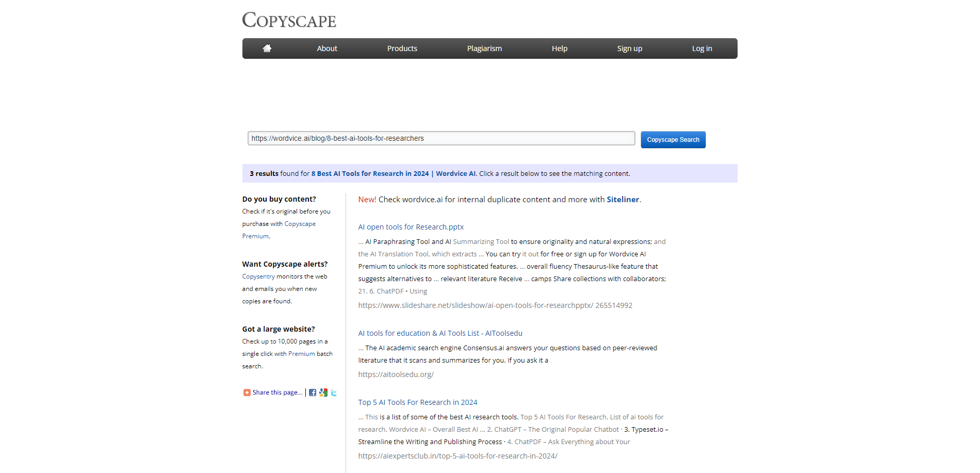Go to the Sign up page
The image size is (980, 473).
point(629,48)
